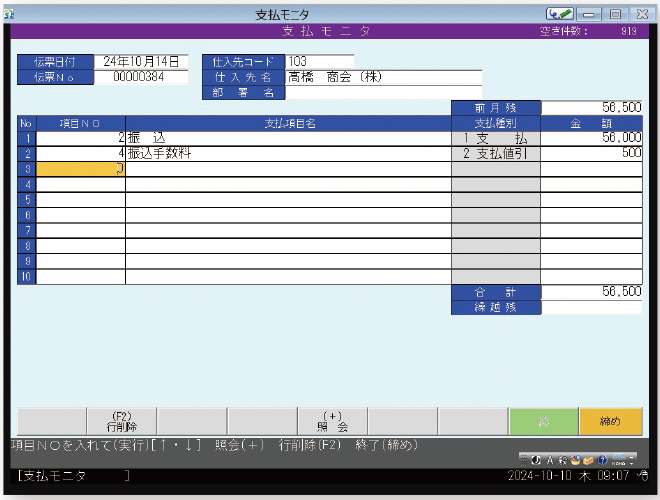The image size is (660, 500).
Task: Click the empty 部署名 field
Action: (x=383, y=92)
